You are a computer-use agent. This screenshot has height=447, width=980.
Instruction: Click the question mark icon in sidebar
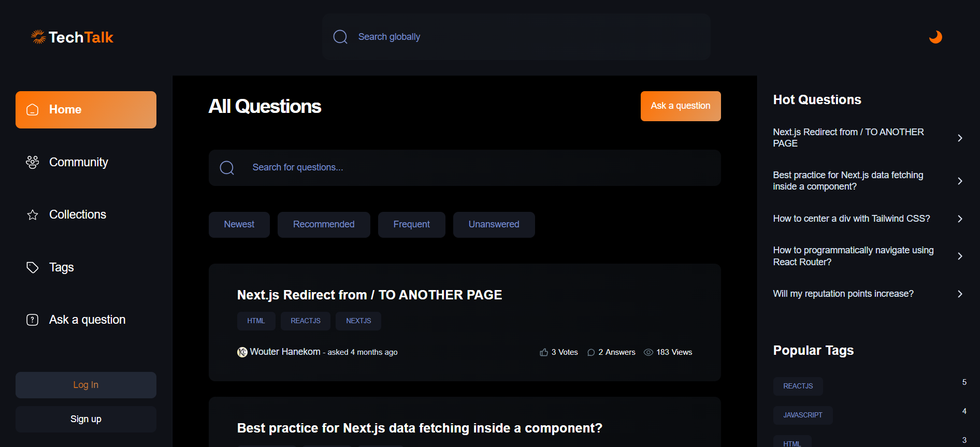pos(33,320)
